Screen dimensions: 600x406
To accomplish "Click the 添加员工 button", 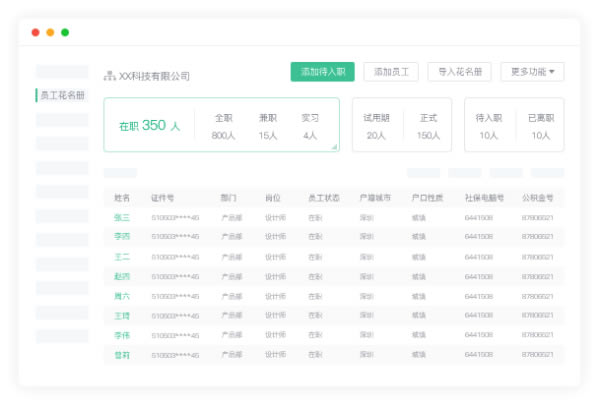I will (391, 72).
